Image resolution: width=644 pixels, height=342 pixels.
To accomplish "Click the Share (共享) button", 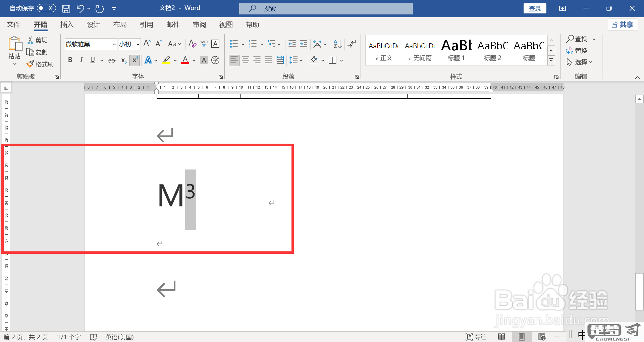I will pos(623,25).
